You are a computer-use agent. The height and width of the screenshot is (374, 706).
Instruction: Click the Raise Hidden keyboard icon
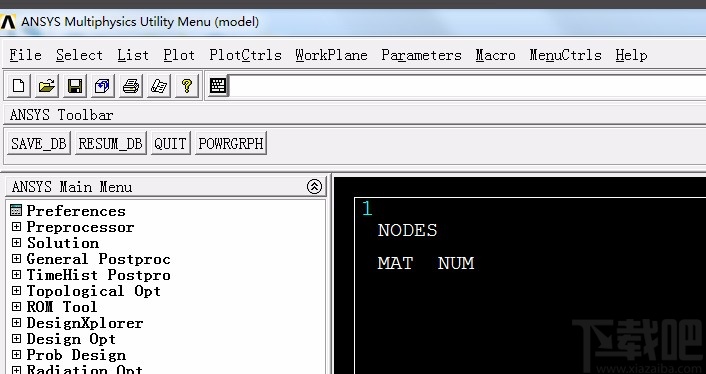pyautogui.click(x=218, y=86)
